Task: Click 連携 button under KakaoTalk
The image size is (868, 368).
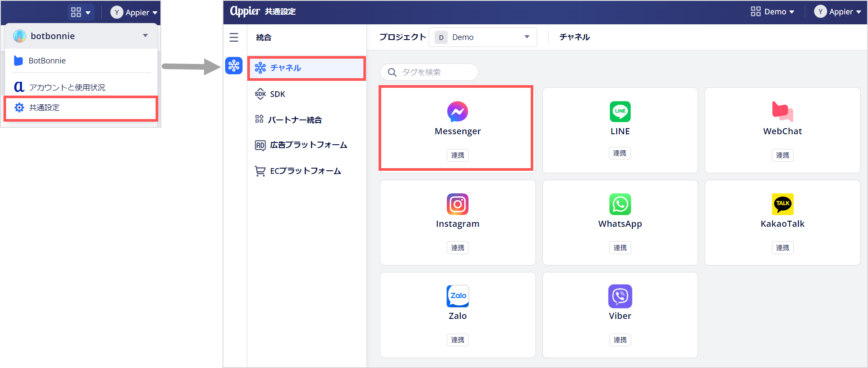Action: pyautogui.click(x=782, y=248)
